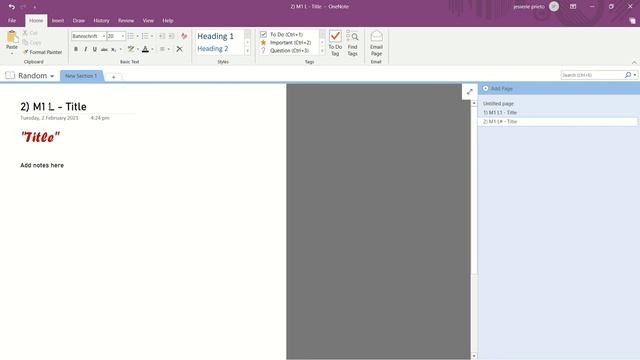Open font color dropdown arrow

click(152, 49)
